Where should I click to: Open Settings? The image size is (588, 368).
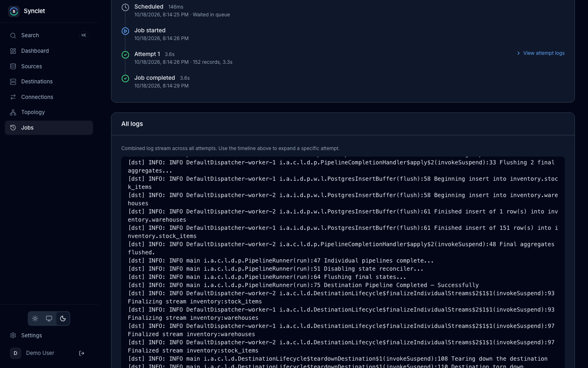pyautogui.click(x=49, y=335)
